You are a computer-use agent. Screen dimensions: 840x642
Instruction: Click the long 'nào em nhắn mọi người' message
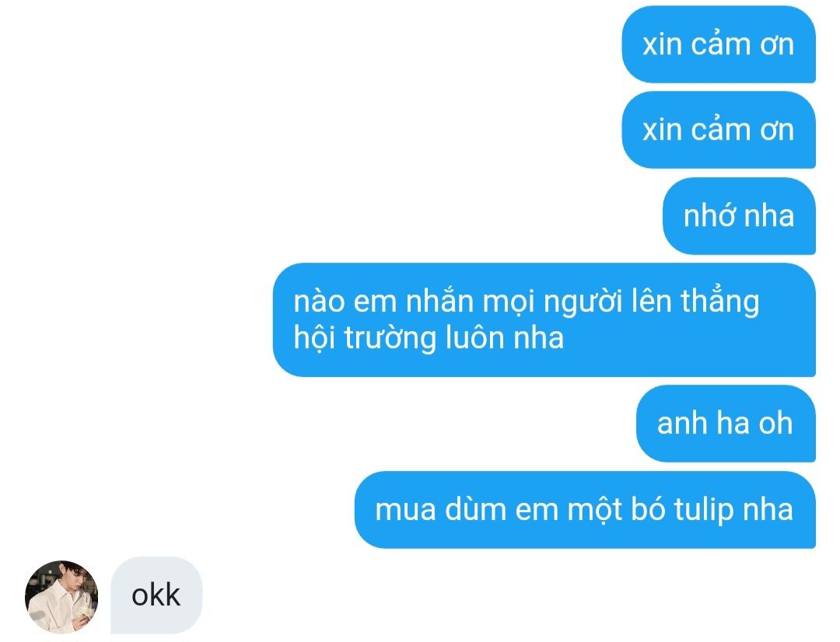coord(544,319)
